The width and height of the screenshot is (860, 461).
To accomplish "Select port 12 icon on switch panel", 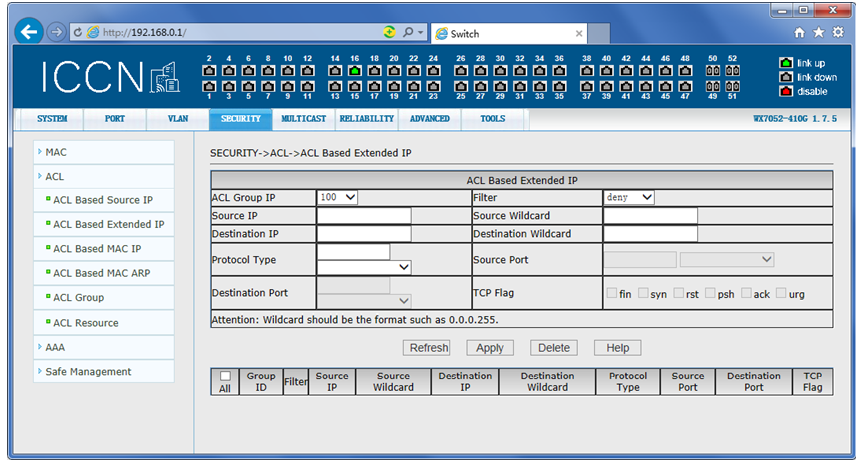I will (308, 71).
